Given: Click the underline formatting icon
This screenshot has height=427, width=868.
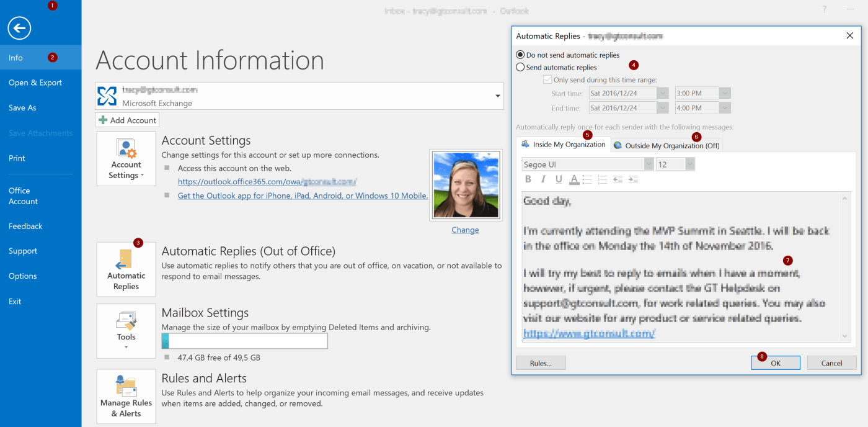Looking at the screenshot, I should [x=559, y=179].
